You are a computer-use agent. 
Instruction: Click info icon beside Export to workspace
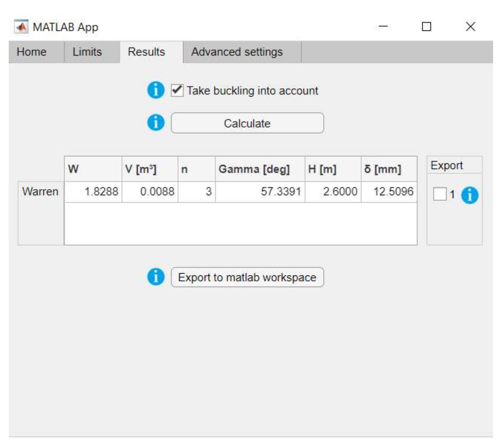156,277
